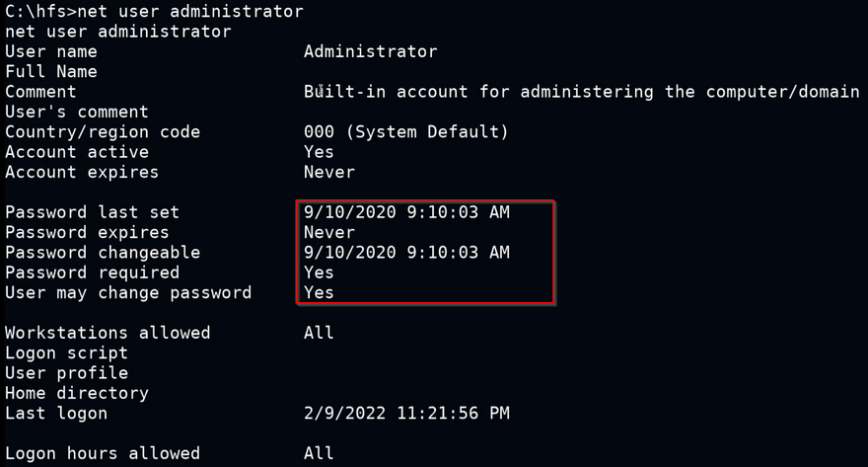Click the '000 (System Default)' country code
868x467 pixels.
tap(405, 132)
